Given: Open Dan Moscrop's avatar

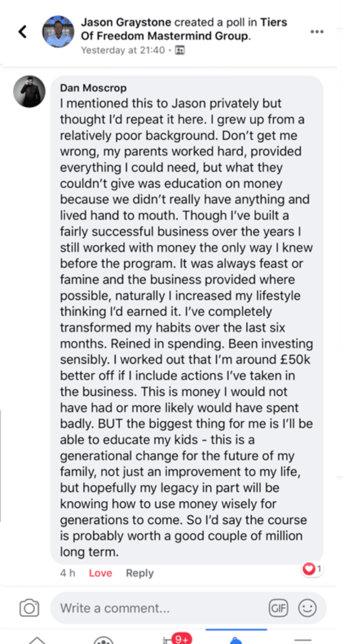Looking at the screenshot, I should 29,91.
